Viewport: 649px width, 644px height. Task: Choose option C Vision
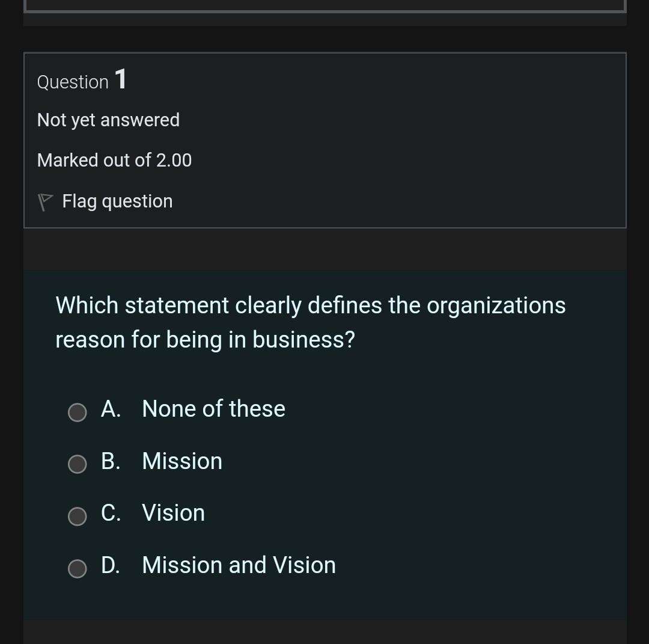tap(77, 515)
